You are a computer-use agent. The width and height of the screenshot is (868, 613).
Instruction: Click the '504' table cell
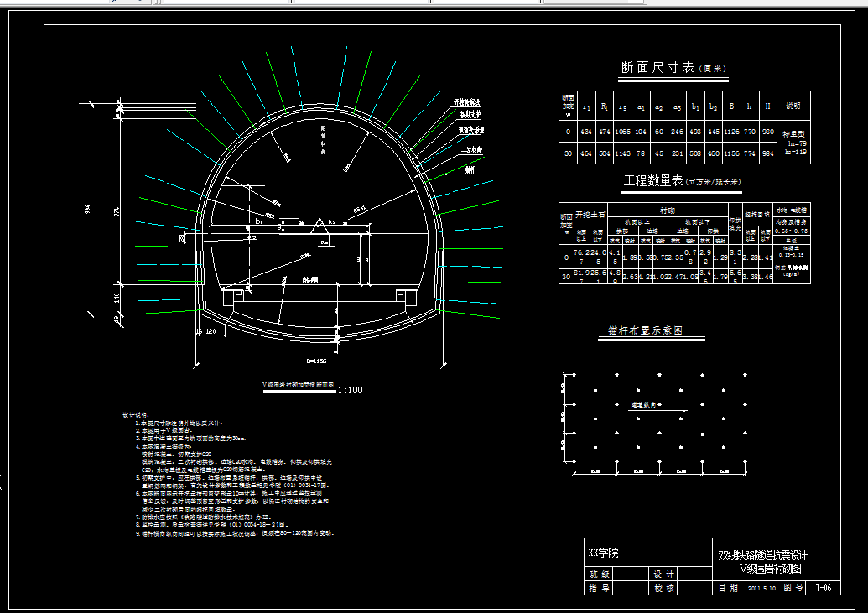(605, 153)
